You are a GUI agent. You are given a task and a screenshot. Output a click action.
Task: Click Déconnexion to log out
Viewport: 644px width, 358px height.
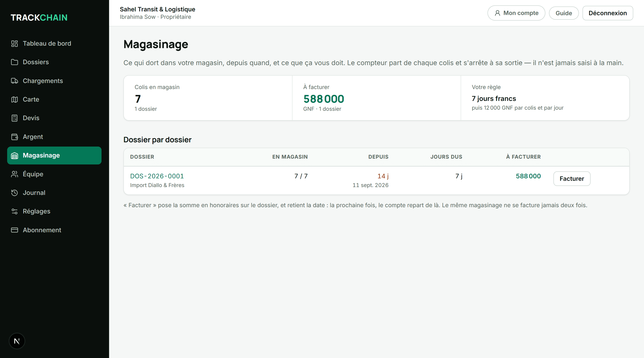pyautogui.click(x=608, y=13)
